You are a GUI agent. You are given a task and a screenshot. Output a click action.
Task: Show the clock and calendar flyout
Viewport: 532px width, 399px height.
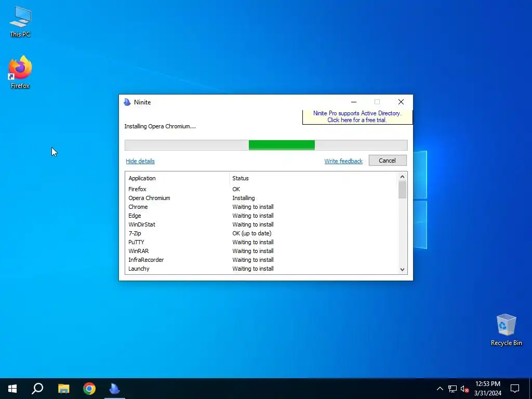487,389
